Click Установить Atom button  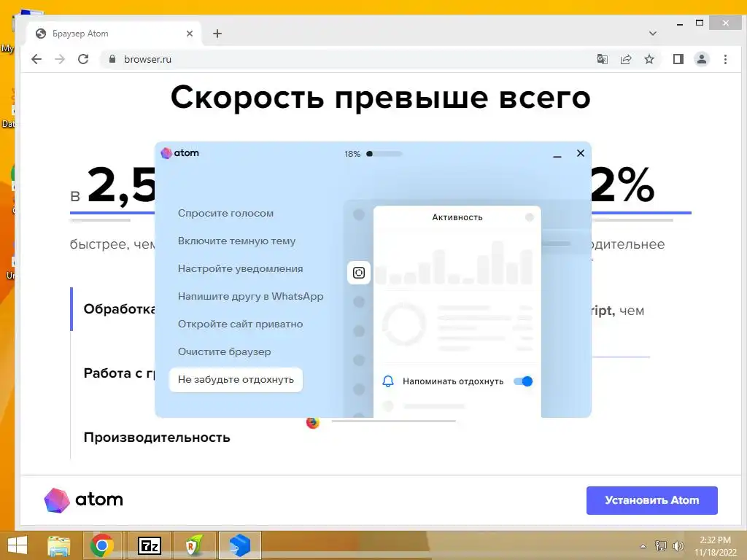(651, 500)
